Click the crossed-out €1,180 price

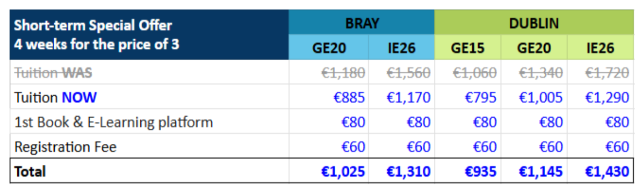[x=343, y=73]
